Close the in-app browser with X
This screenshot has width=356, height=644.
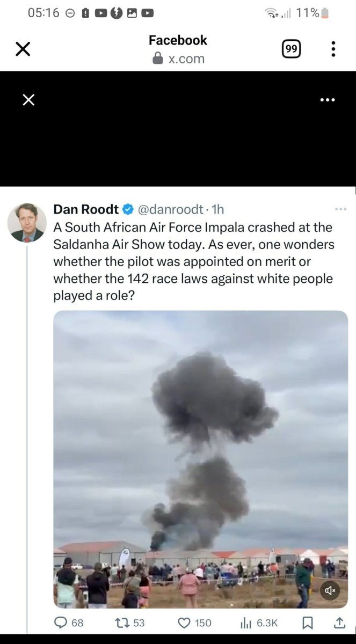[x=23, y=49]
